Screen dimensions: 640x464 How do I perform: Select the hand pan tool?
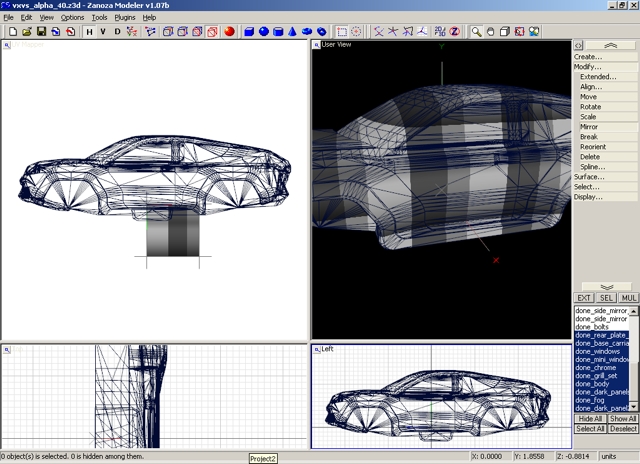pos(491,32)
